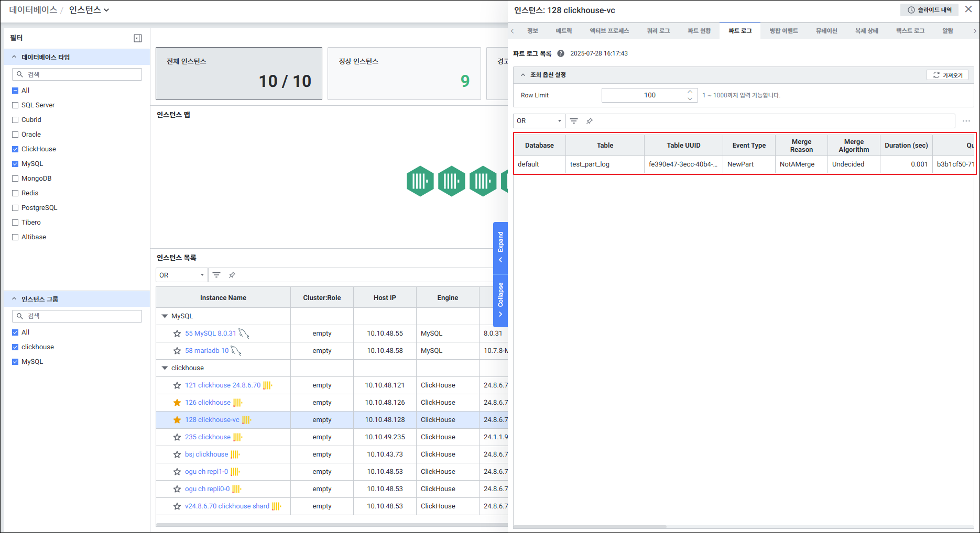This screenshot has height=533, width=980.
Task: Open the 235 clickhouse instance link
Action: click(208, 437)
